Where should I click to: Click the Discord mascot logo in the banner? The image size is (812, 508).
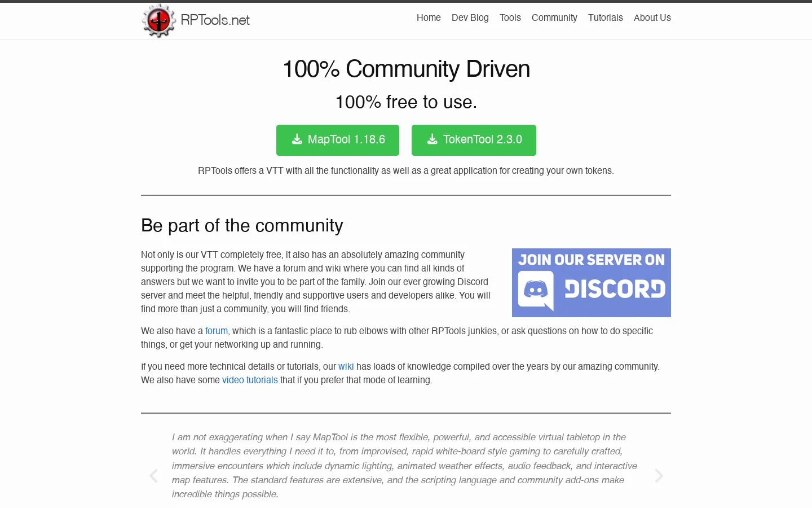pyautogui.click(x=536, y=291)
